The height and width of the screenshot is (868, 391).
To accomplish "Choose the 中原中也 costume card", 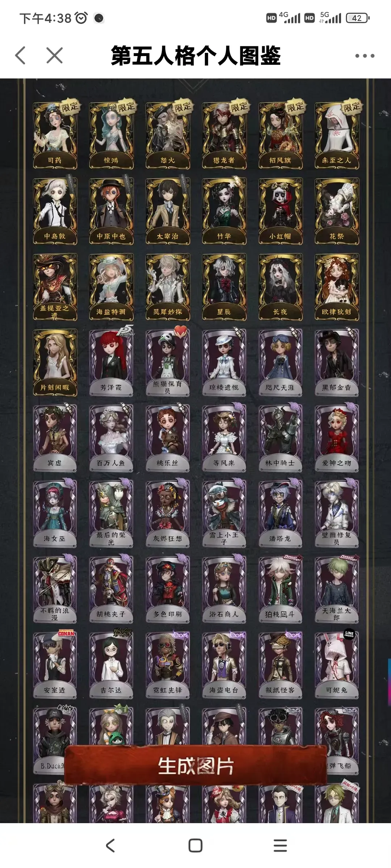I will point(112,211).
